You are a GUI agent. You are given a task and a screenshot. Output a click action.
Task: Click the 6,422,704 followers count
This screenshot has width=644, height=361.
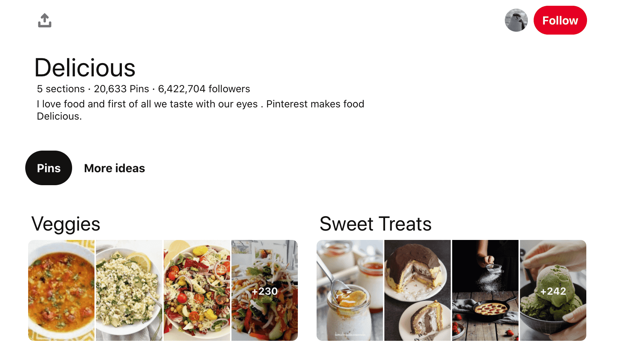click(204, 89)
